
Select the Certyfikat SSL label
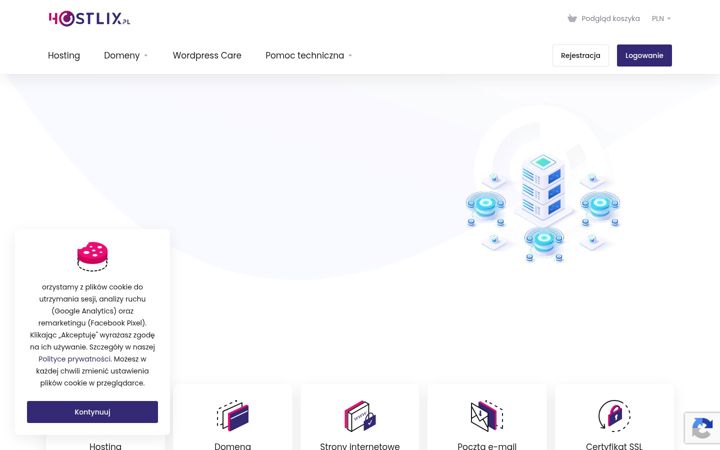pyautogui.click(x=614, y=446)
